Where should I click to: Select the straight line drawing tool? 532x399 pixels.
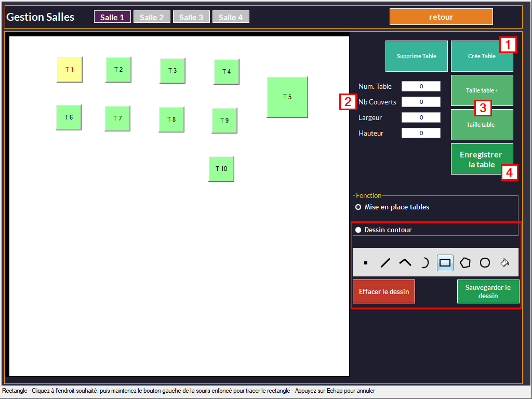(385, 263)
